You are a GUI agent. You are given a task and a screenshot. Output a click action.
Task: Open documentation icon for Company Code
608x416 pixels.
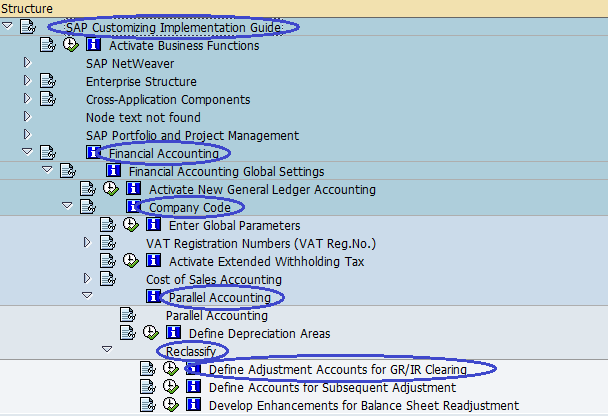88,207
